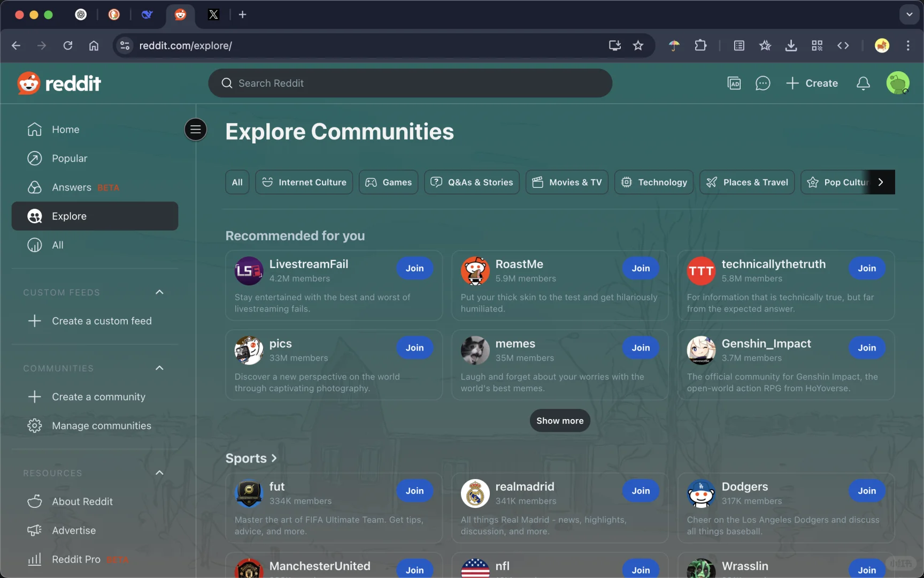Select the Movies & TV category chip

click(x=567, y=182)
